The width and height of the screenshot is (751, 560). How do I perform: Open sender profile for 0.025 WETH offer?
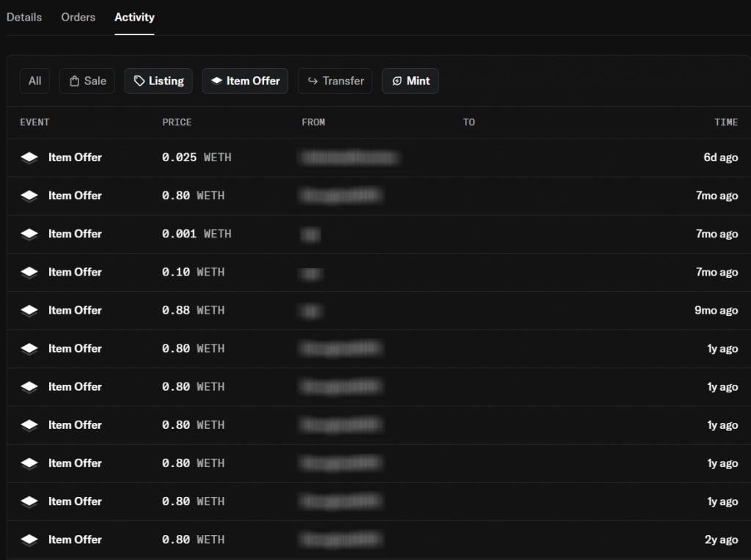(349, 158)
